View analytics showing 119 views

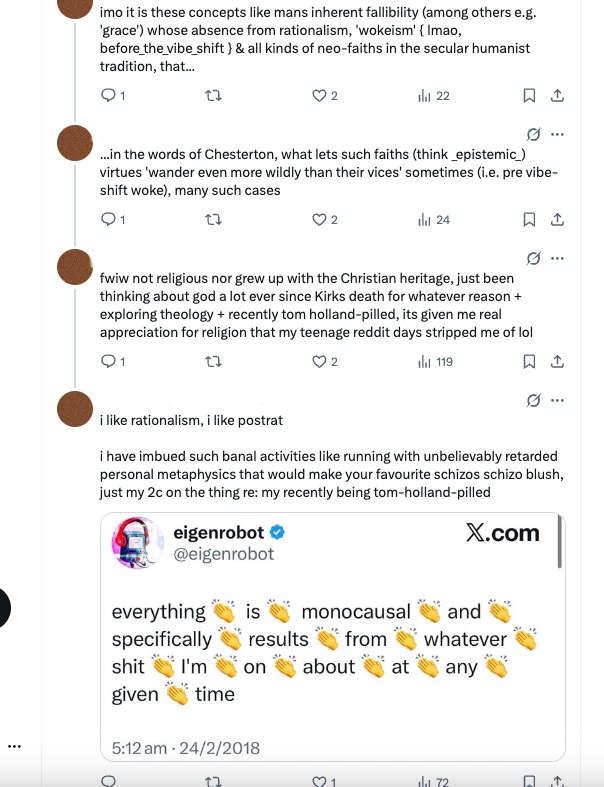coord(434,361)
